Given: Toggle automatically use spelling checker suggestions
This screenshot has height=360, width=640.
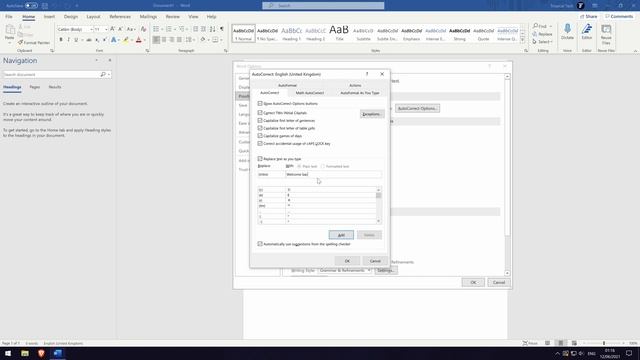Looking at the screenshot, I should [260, 244].
